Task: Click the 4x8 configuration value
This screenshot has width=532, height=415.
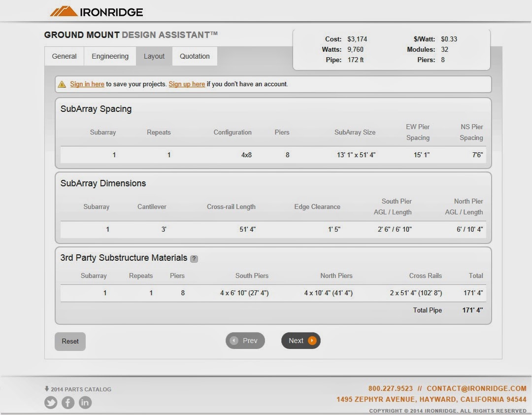Action: click(246, 155)
